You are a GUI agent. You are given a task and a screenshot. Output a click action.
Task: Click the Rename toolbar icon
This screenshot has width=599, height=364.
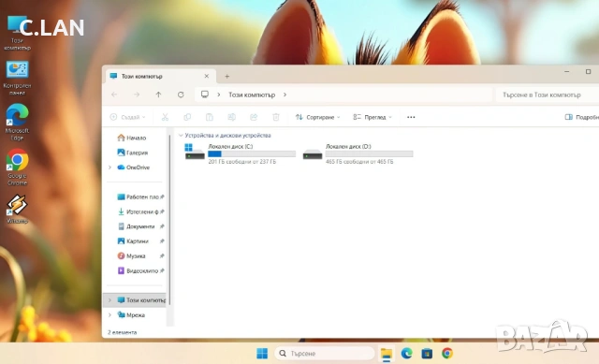tap(231, 117)
